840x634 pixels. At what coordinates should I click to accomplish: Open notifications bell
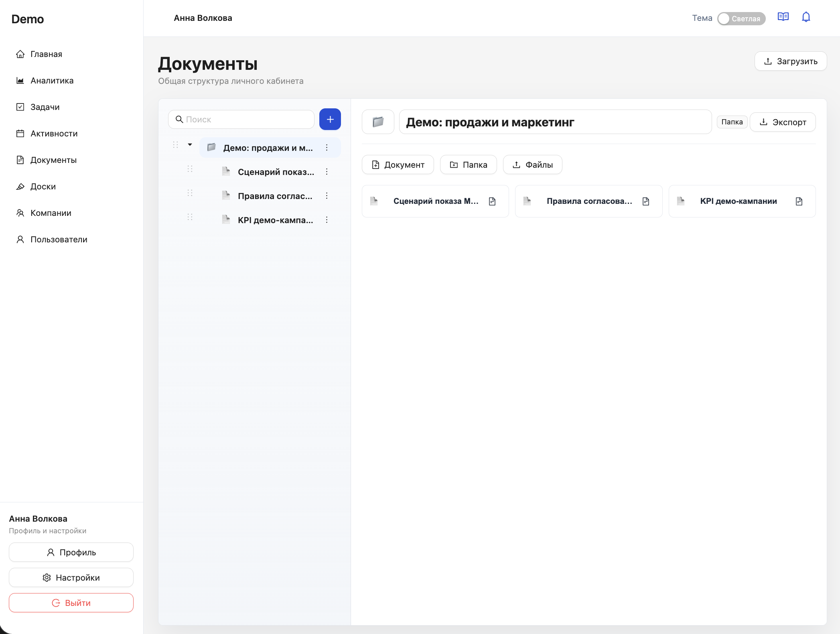coord(806,17)
